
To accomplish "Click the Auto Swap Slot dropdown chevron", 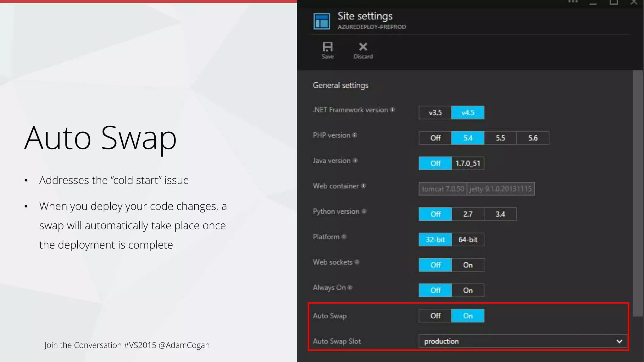I will click(619, 341).
